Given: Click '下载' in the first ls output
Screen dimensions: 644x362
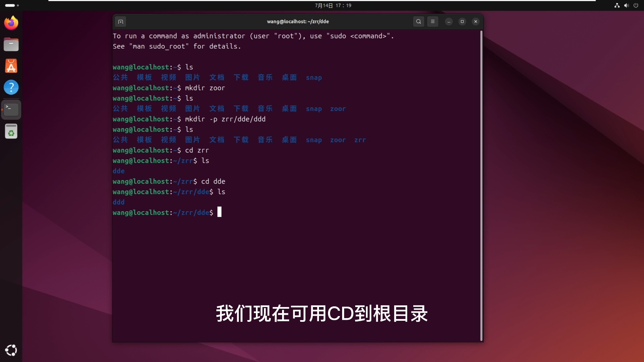Looking at the screenshot, I should (x=241, y=77).
